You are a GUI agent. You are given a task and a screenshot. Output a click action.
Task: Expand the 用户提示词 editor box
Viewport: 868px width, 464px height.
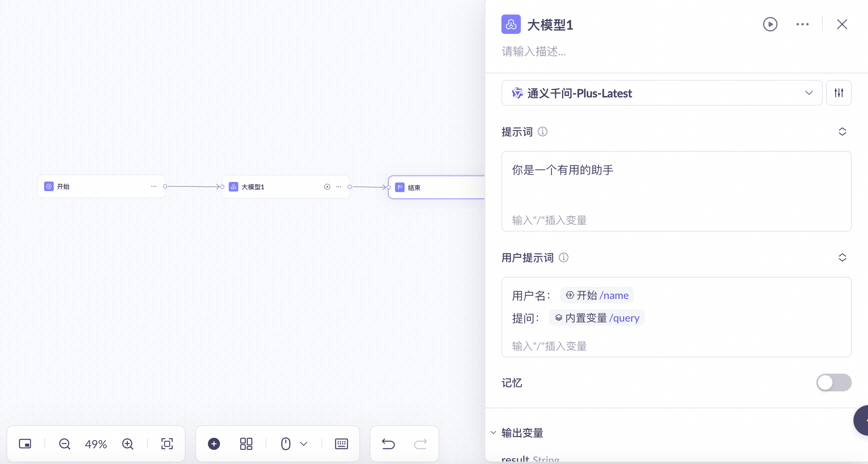pyautogui.click(x=842, y=257)
